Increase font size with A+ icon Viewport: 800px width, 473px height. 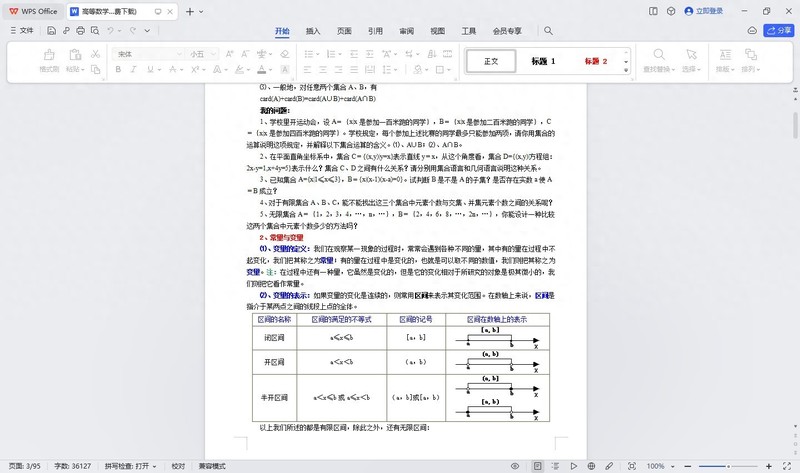tap(230, 54)
